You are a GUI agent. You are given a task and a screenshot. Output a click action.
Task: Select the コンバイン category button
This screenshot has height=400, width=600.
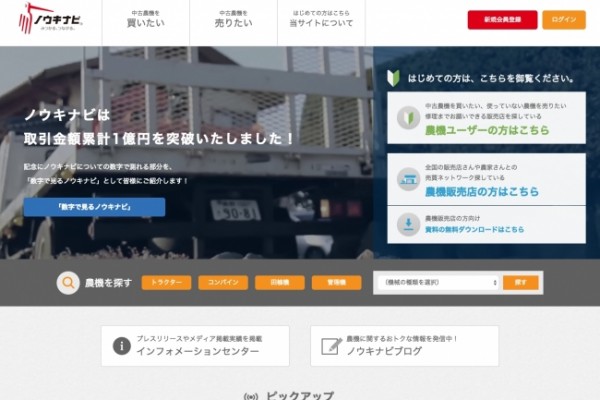(223, 282)
